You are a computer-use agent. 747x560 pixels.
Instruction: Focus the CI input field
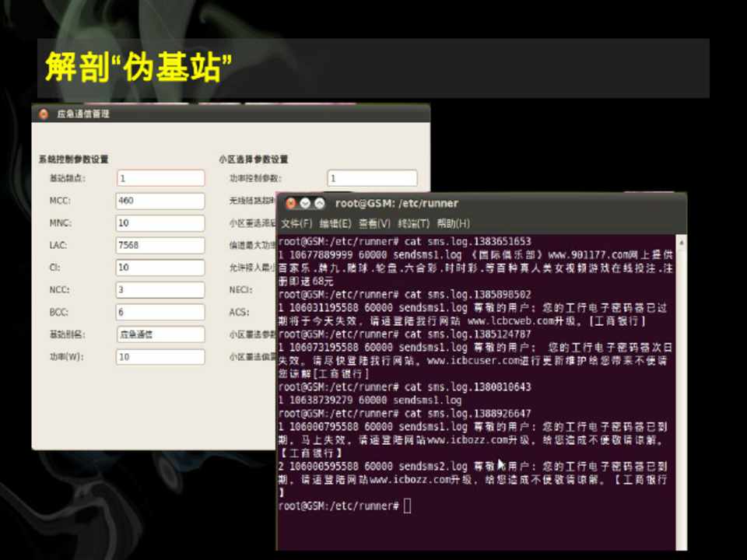coord(160,268)
